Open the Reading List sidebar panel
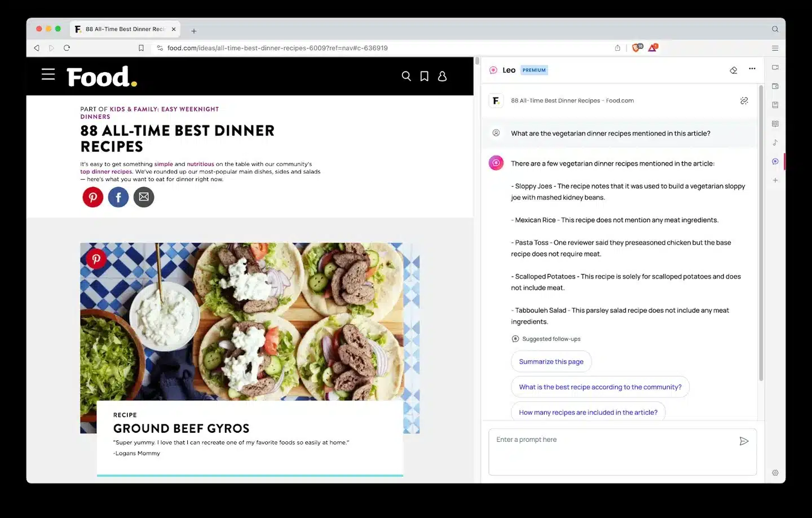This screenshot has width=812, height=518. [x=775, y=123]
